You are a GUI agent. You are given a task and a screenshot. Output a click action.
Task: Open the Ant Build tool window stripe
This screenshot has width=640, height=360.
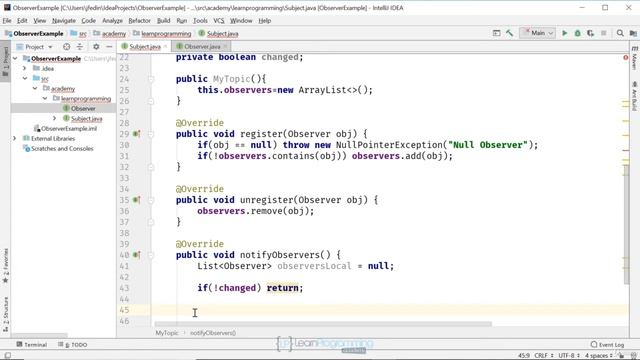[x=634, y=96]
